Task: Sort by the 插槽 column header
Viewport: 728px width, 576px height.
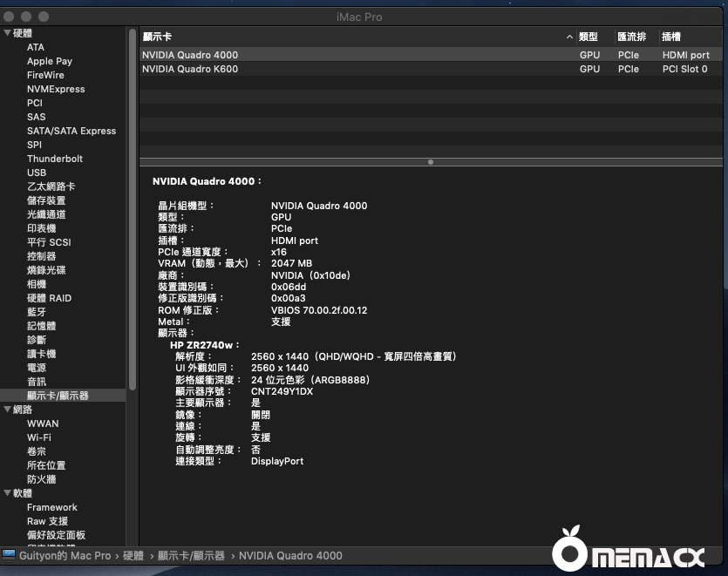Action: (x=671, y=37)
